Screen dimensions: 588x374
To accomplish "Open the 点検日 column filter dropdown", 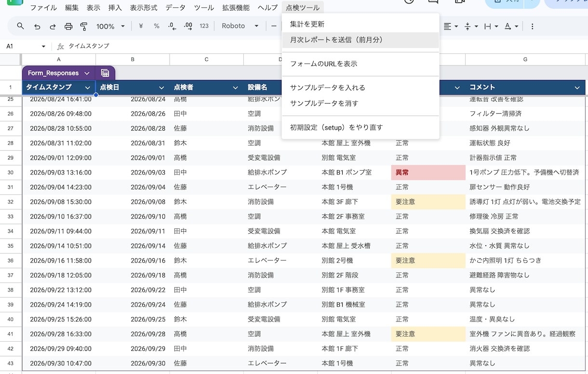I will [x=161, y=87].
